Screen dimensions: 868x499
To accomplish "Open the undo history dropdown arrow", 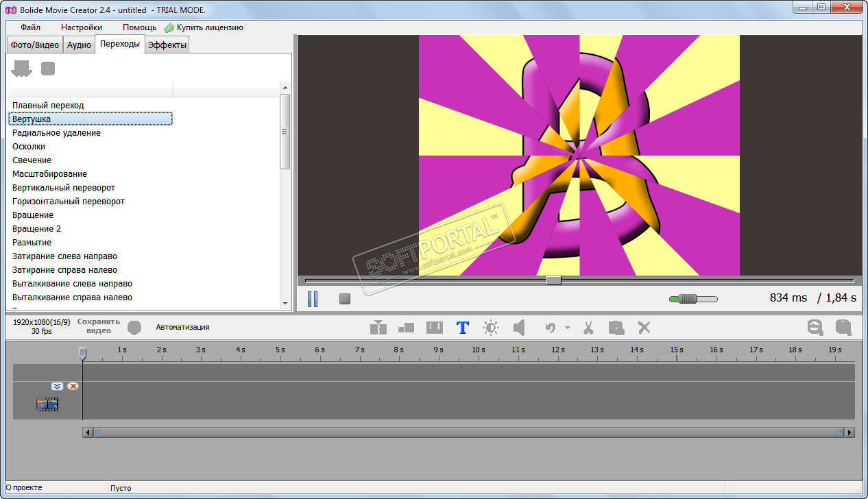I will click(567, 328).
